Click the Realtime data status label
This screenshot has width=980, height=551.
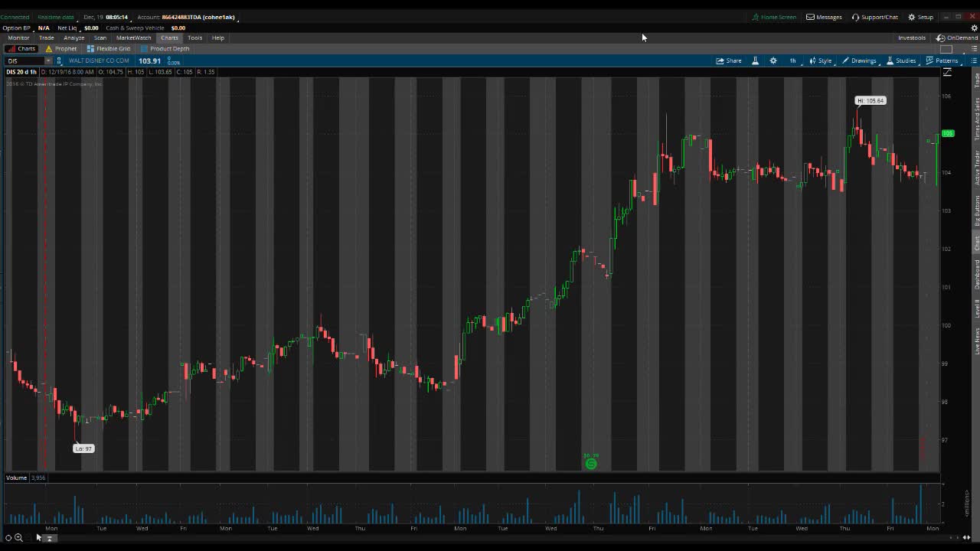(56, 17)
